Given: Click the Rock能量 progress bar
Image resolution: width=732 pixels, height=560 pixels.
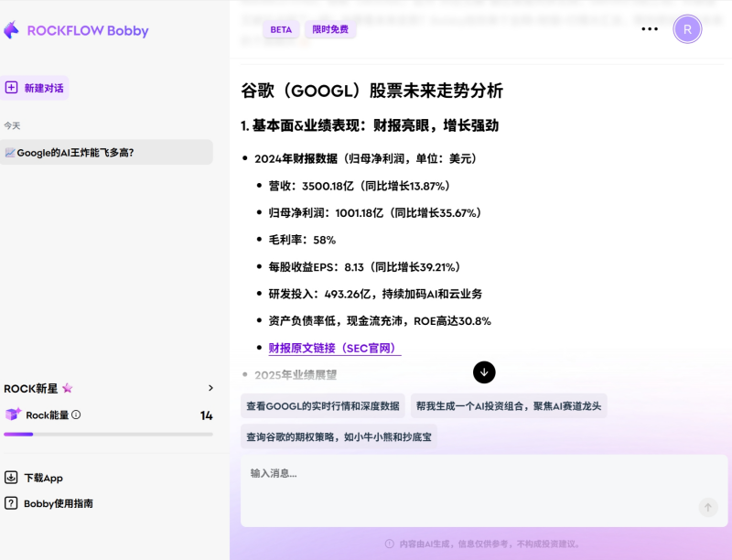Looking at the screenshot, I should [108, 434].
